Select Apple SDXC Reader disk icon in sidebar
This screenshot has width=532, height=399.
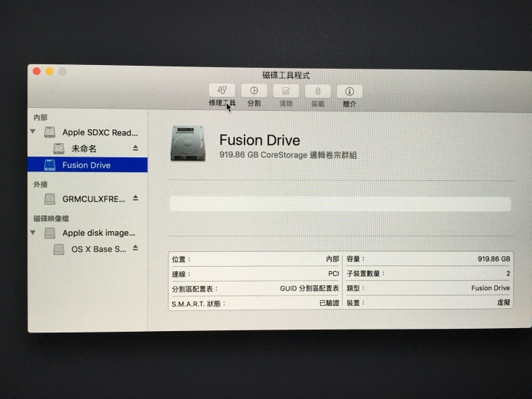[50, 132]
